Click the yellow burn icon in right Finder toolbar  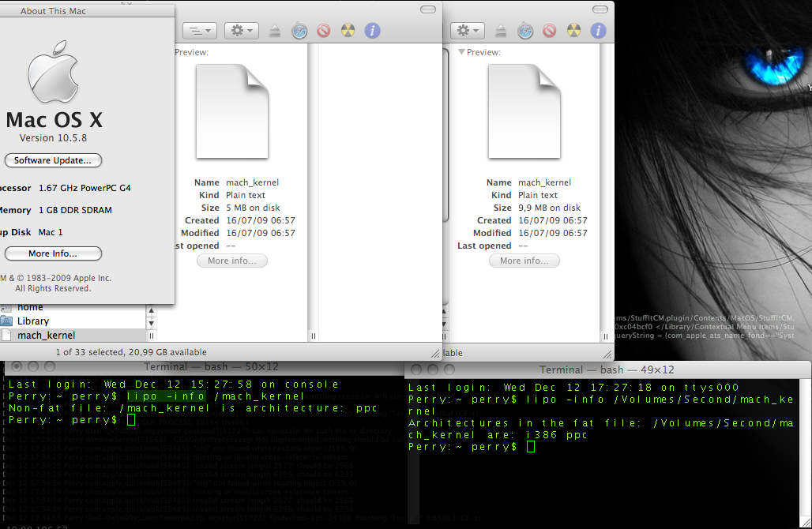click(573, 31)
